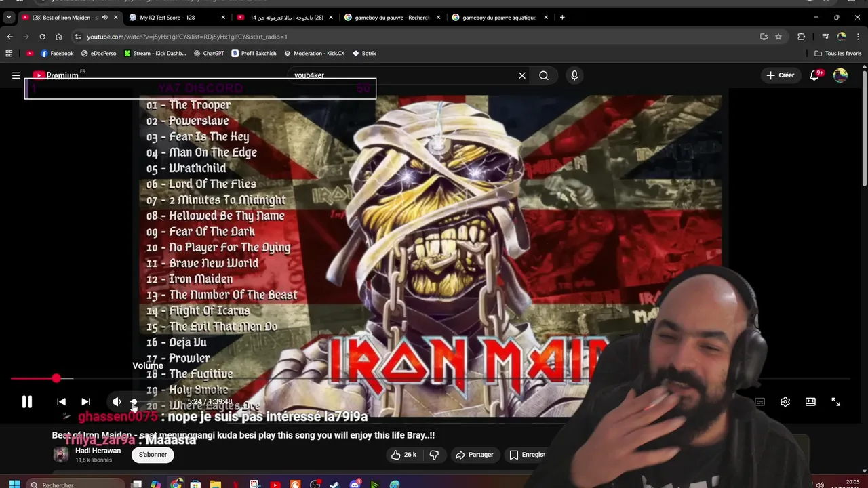This screenshot has width=868, height=488.
Task: Pause the Iron Maiden video
Action: click(27, 402)
